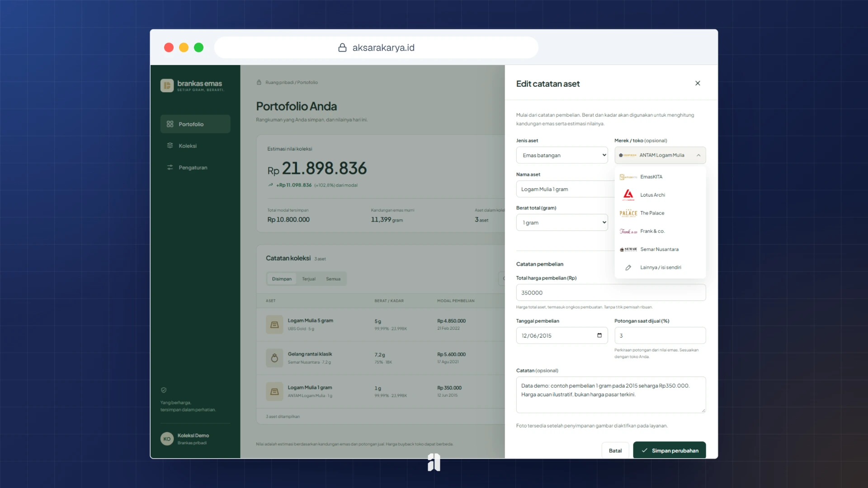Click the shield check icon in the sidebar
Image resolution: width=868 pixels, height=488 pixels.
click(164, 390)
